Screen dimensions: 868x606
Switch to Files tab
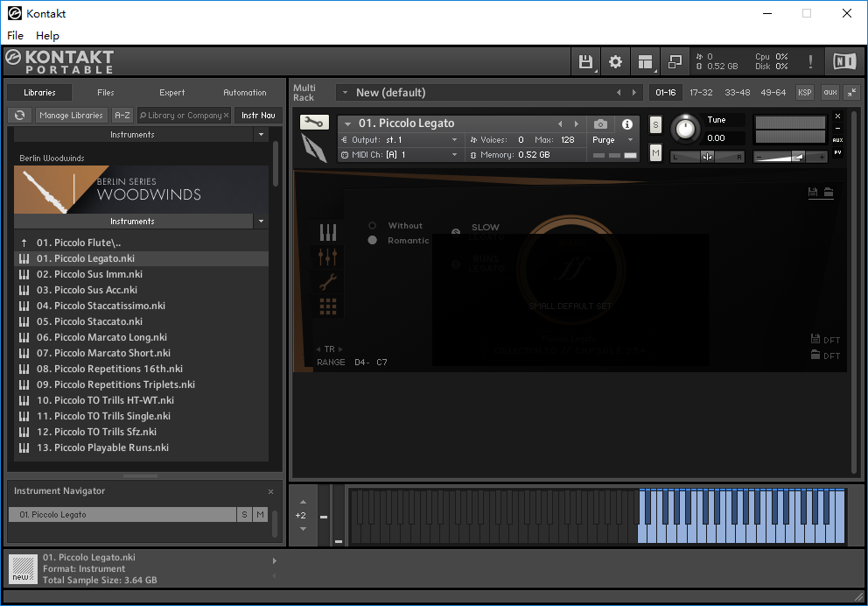point(106,93)
